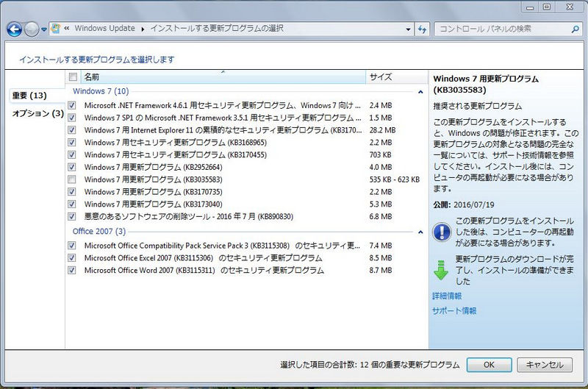
Task: Select the オプション (3) tab
Action: point(38,113)
